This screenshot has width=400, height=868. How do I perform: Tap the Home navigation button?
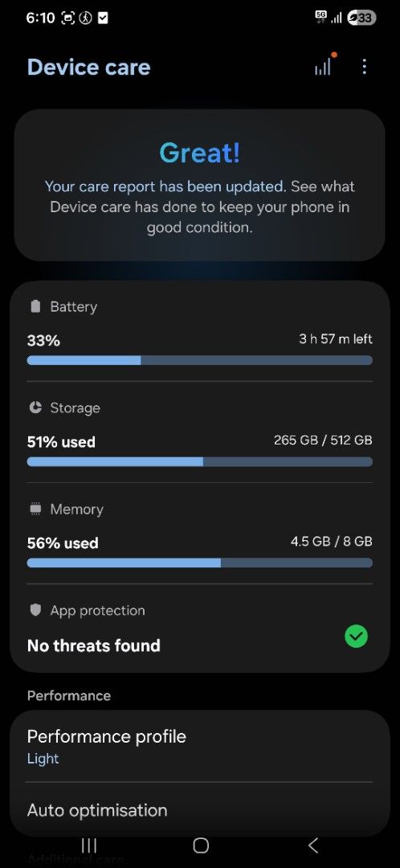coord(200,845)
